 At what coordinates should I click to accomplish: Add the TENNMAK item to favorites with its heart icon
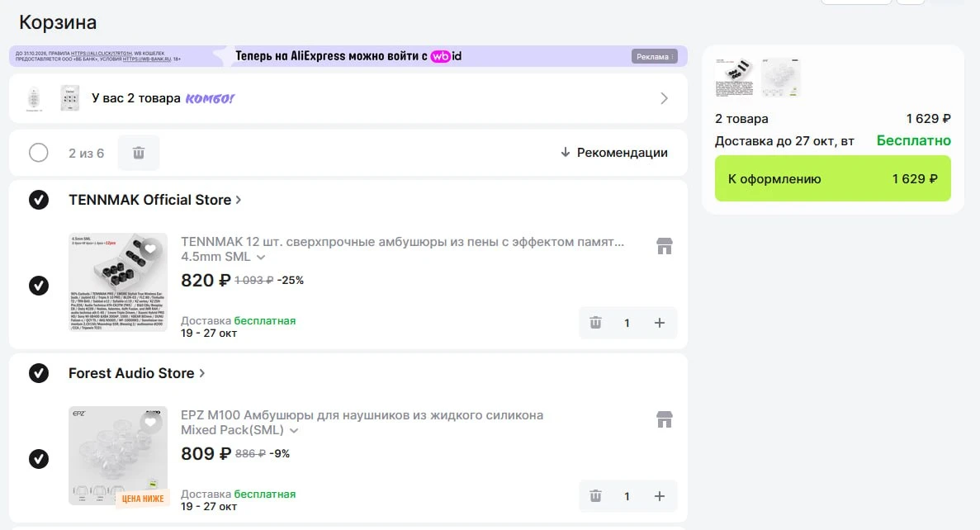click(x=150, y=248)
